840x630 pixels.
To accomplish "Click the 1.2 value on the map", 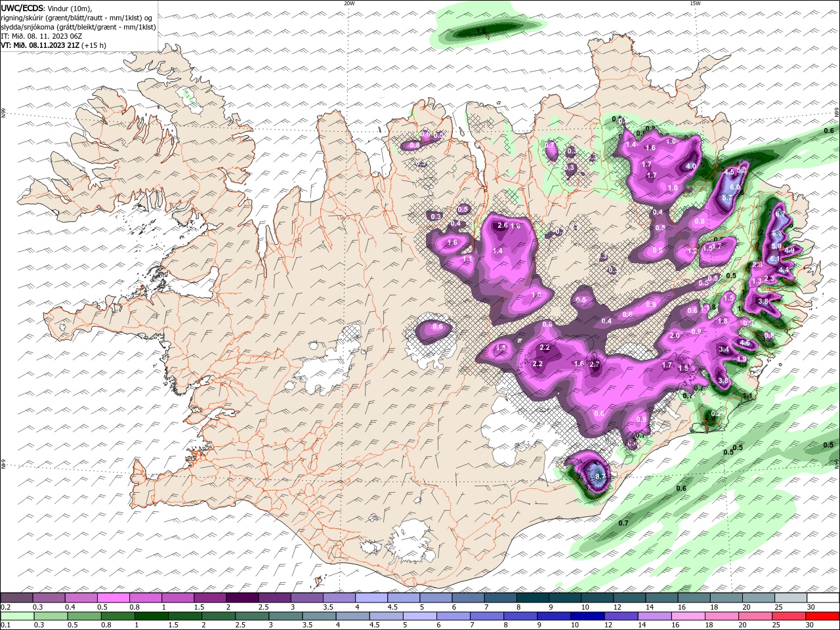I will [x=692, y=251].
